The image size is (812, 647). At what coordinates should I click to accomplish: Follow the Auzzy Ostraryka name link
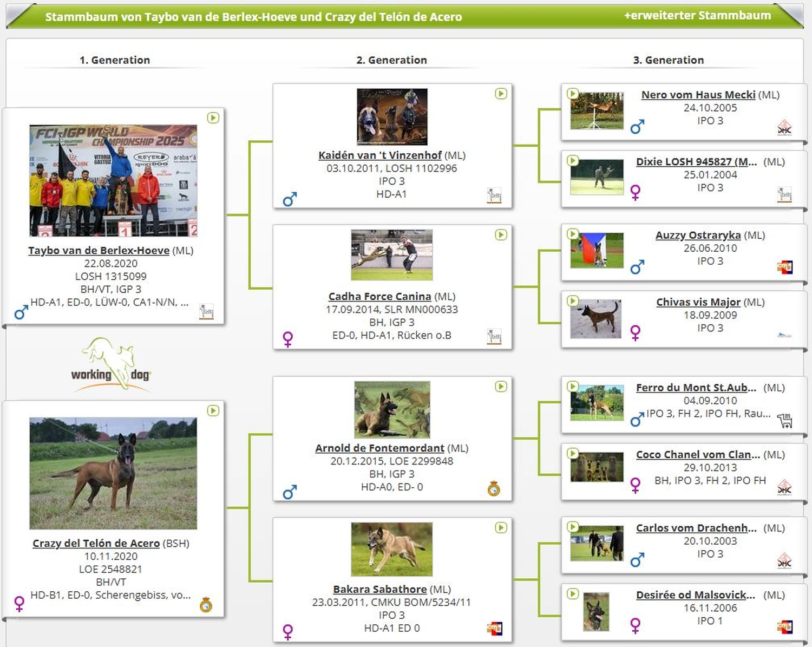pyautogui.click(x=698, y=236)
